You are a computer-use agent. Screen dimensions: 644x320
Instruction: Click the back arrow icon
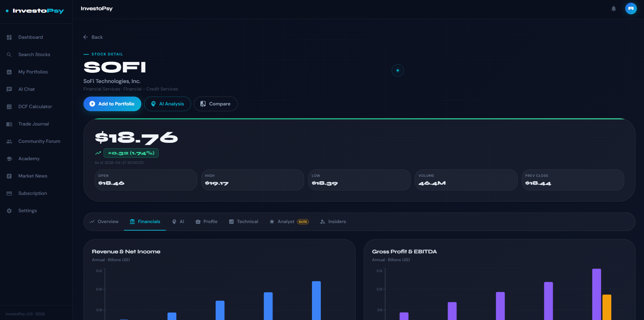point(85,37)
